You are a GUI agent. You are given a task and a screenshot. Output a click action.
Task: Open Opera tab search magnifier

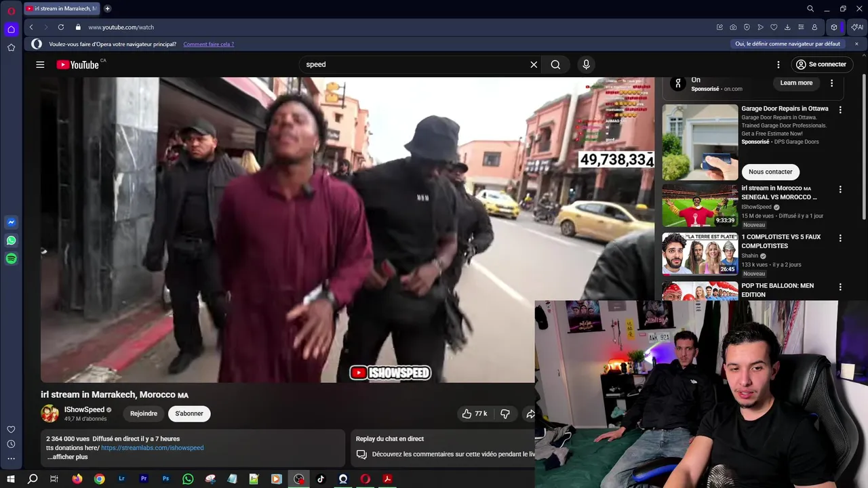tap(810, 9)
